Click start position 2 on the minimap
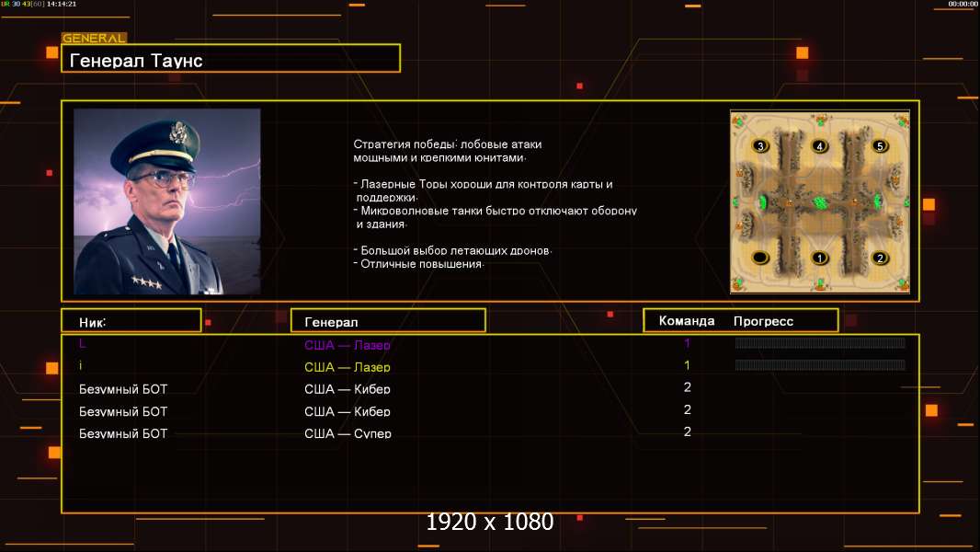The height and width of the screenshot is (552, 980). (880, 258)
